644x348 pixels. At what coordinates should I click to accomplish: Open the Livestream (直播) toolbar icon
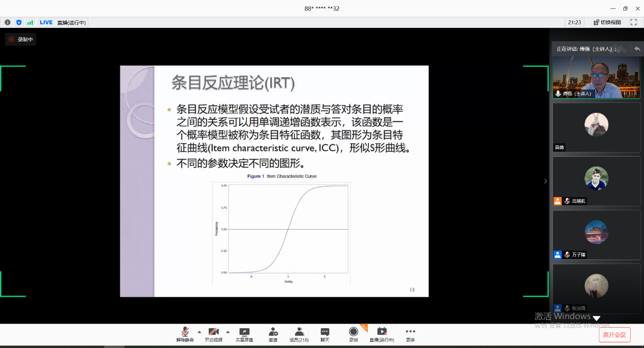click(x=381, y=334)
